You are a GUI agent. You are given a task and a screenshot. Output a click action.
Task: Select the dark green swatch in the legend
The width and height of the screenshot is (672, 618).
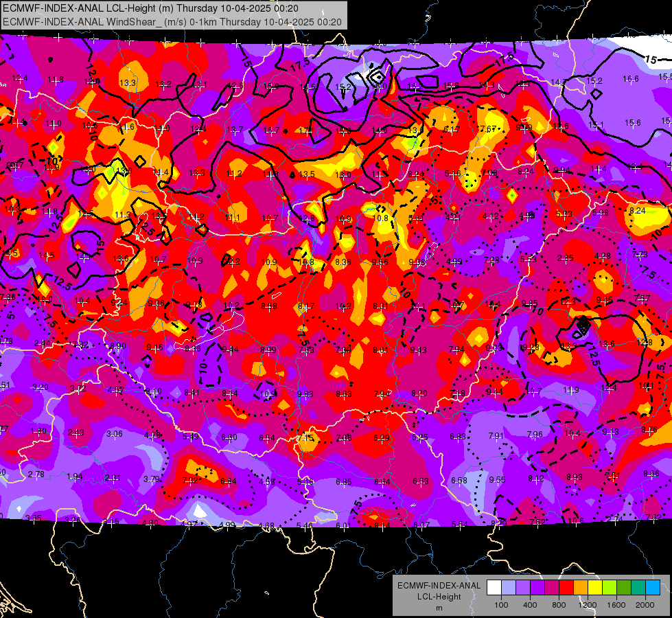pos(624,588)
